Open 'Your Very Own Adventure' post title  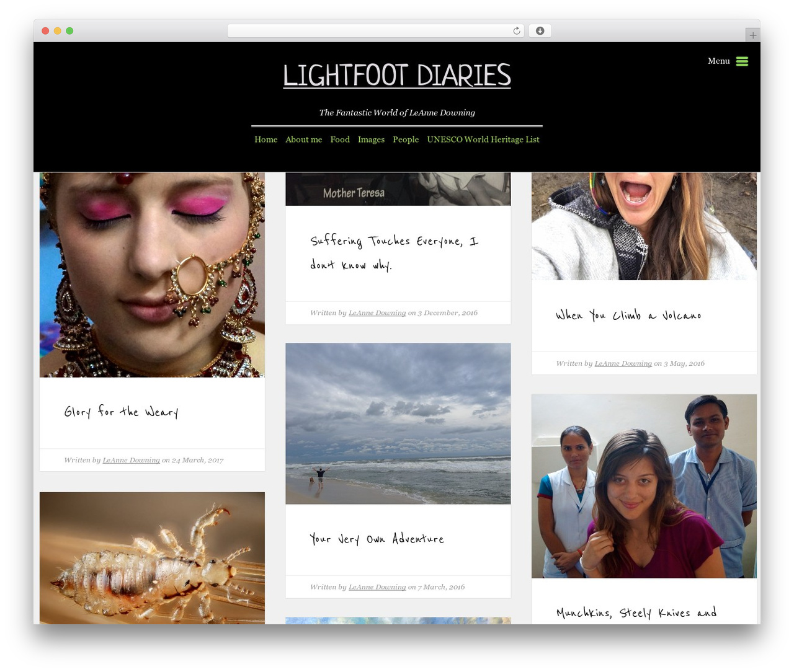[x=377, y=539]
